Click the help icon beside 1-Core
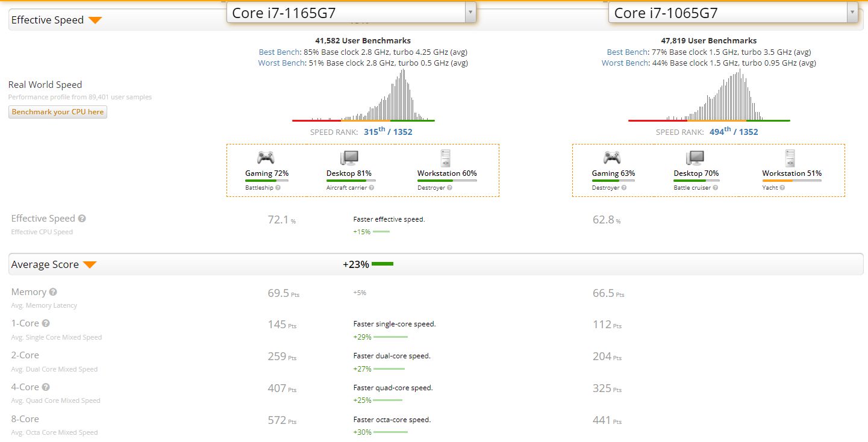Viewport: 868px width, 442px height. point(46,323)
